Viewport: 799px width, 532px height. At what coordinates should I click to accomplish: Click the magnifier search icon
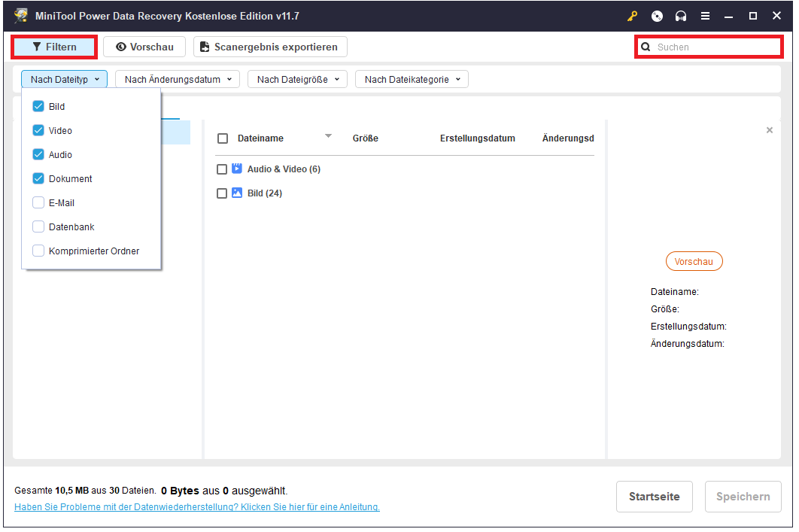pyautogui.click(x=646, y=47)
